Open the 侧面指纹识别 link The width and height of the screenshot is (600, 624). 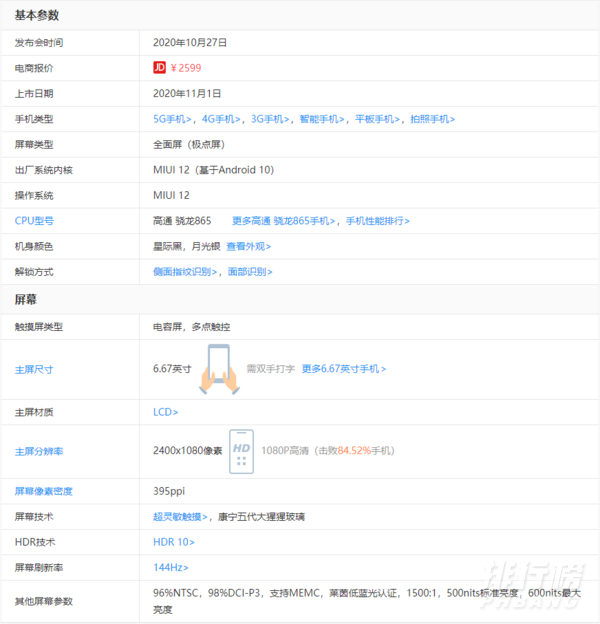pyautogui.click(x=185, y=272)
